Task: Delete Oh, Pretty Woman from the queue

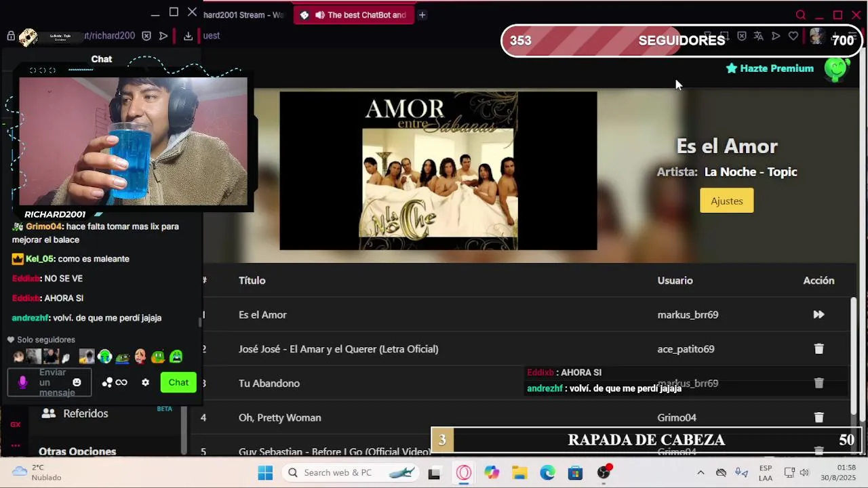Action: coord(818,418)
